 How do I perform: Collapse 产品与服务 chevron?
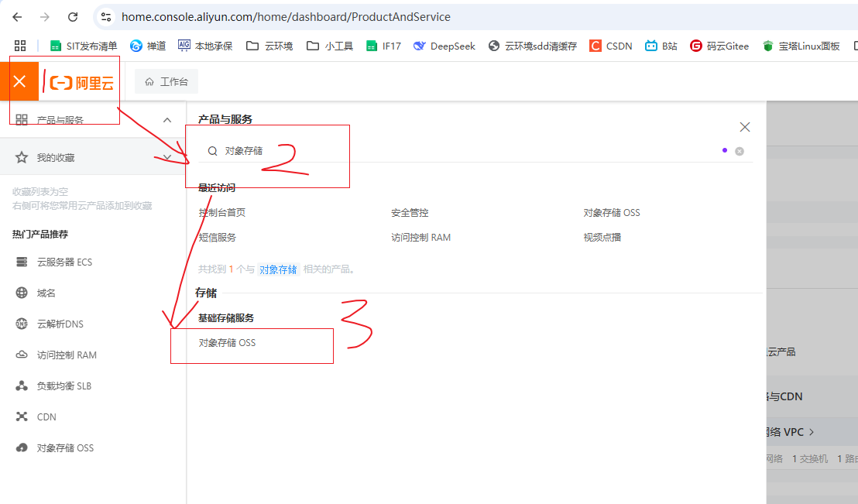(167, 120)
